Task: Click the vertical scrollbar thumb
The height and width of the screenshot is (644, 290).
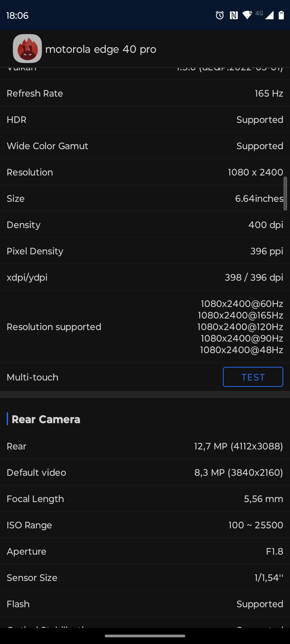Action: 285,193
